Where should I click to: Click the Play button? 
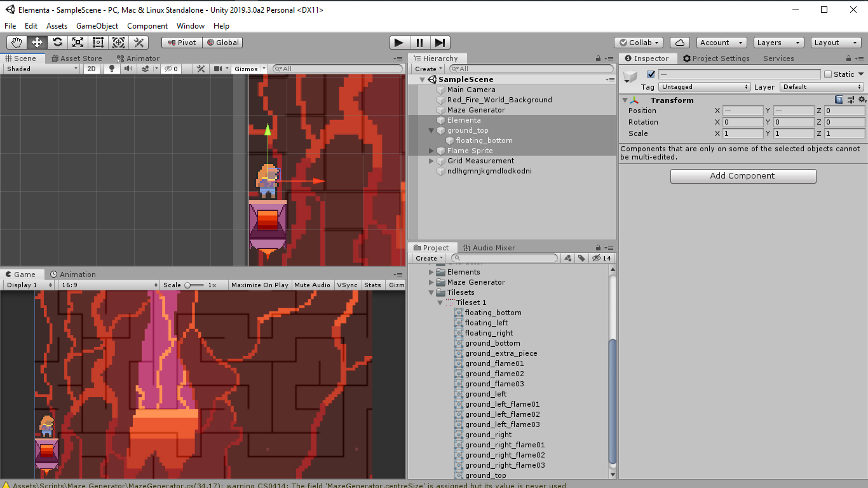(x=399, y=43)
